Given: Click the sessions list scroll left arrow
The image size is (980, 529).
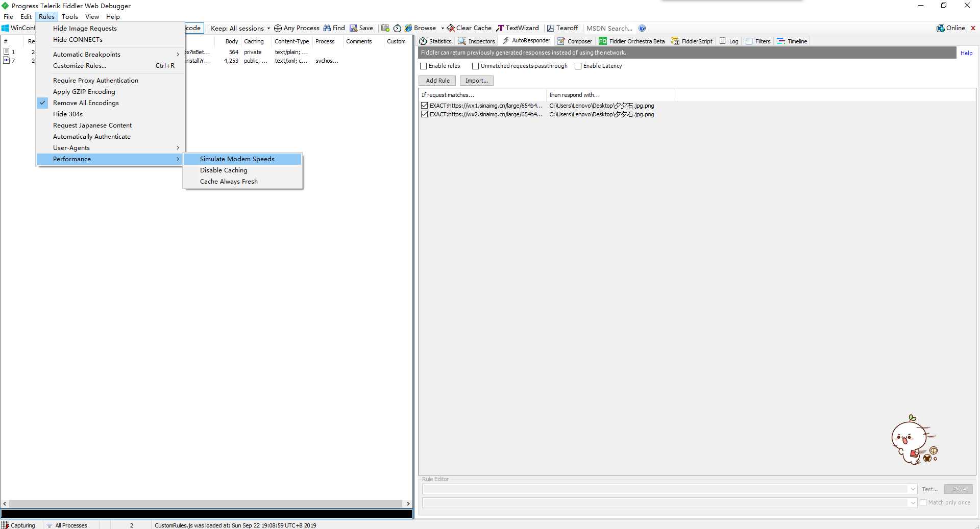Looking at the screenshot, I should 5,503.
